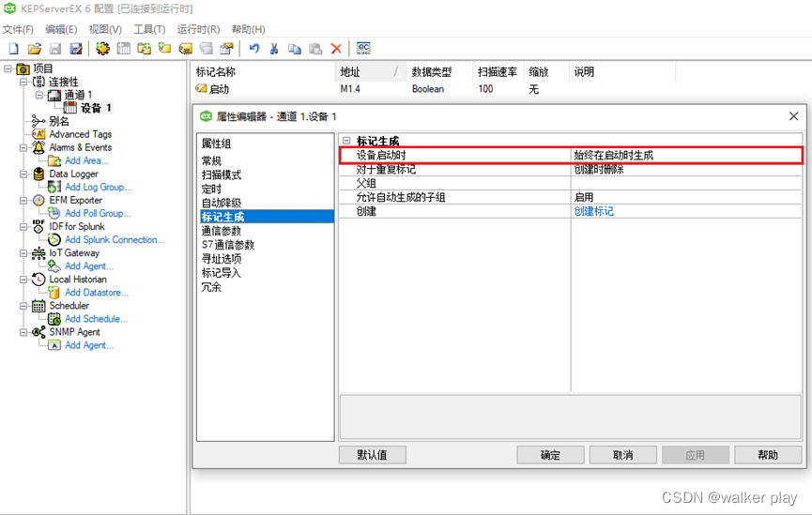Open the 文件(F) menu

coord(18,29)
